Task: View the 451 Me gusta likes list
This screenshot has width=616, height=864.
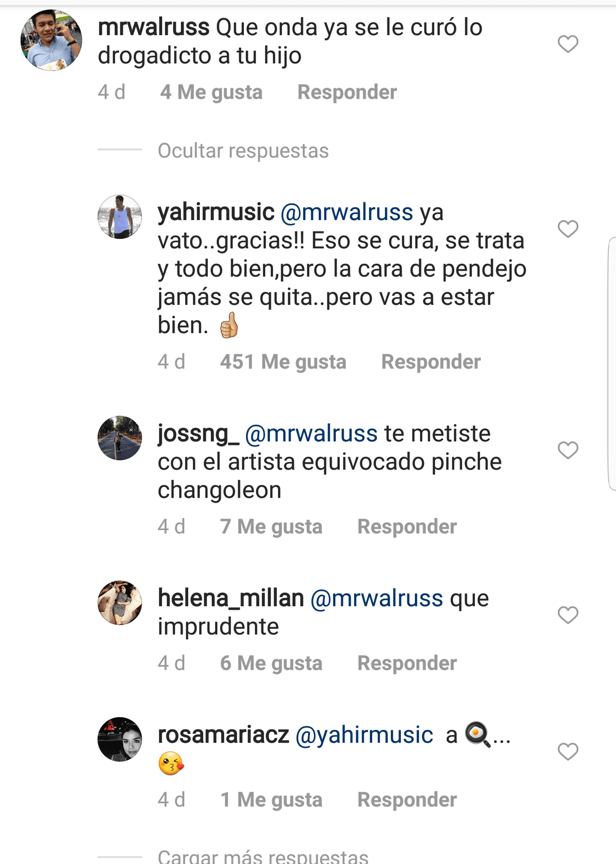Action: point(283,362)
